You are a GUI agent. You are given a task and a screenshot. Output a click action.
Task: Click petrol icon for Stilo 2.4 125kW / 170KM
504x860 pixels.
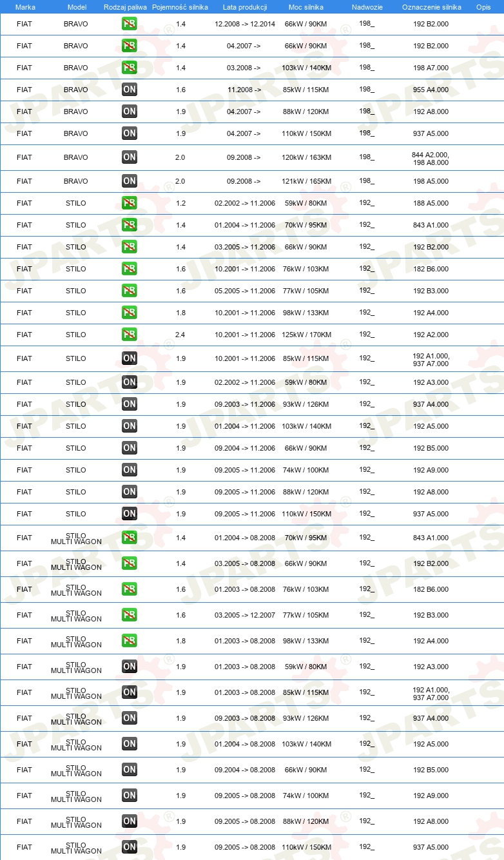(130, 335)
